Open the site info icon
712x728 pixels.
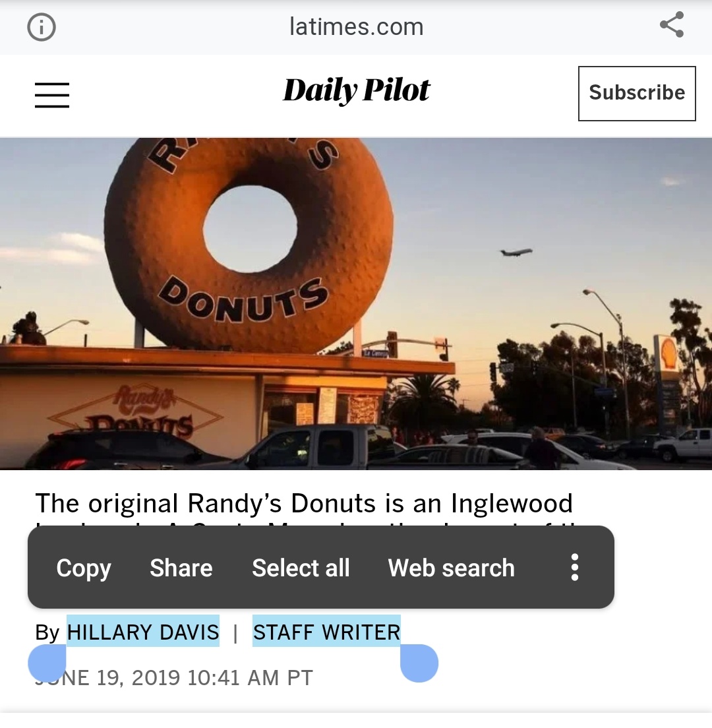tap(42, 27)
